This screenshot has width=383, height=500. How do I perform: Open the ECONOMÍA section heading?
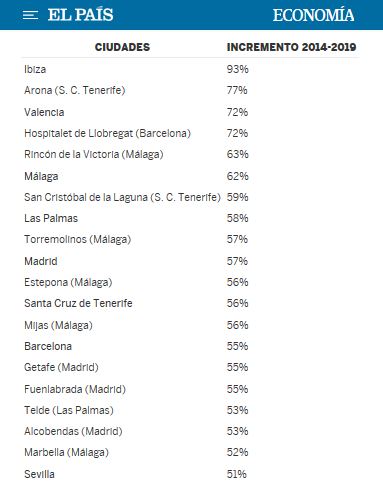click(x=313, y=15)
